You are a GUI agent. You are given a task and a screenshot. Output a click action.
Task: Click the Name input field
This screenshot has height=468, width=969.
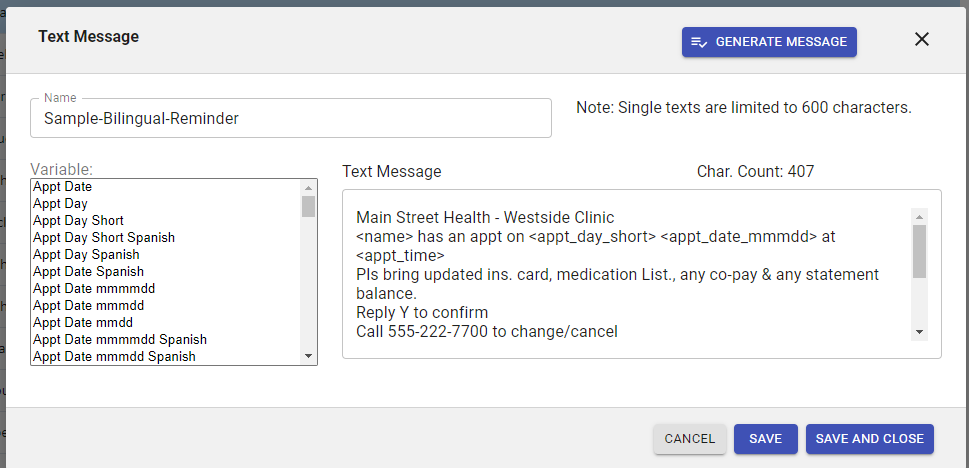[290, 118]
